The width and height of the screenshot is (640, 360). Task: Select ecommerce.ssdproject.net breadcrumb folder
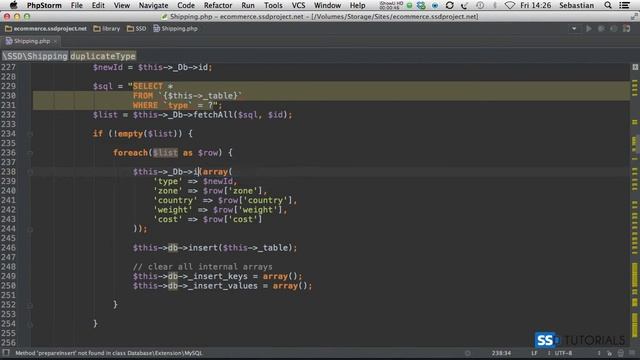(x=46, y=29)
